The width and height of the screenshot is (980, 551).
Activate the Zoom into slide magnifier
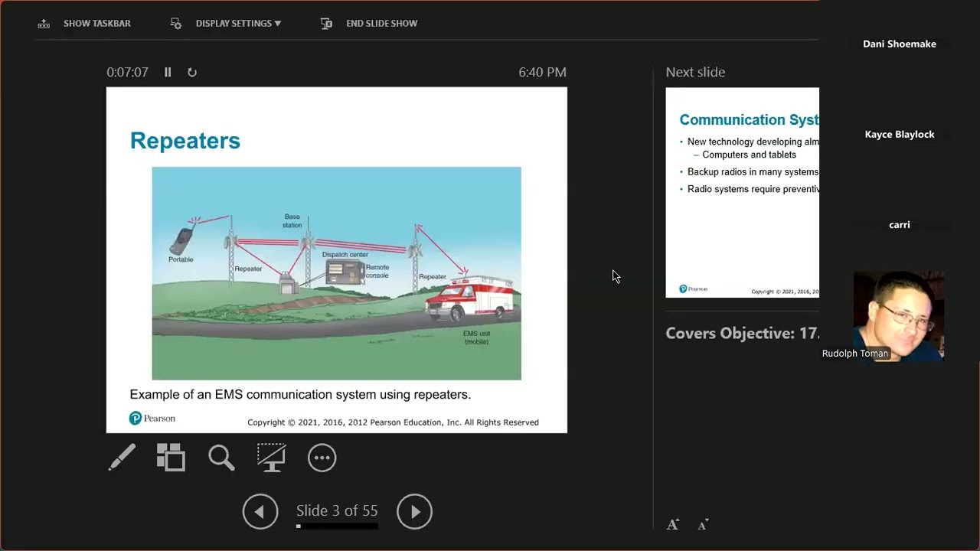click(221, 458)
